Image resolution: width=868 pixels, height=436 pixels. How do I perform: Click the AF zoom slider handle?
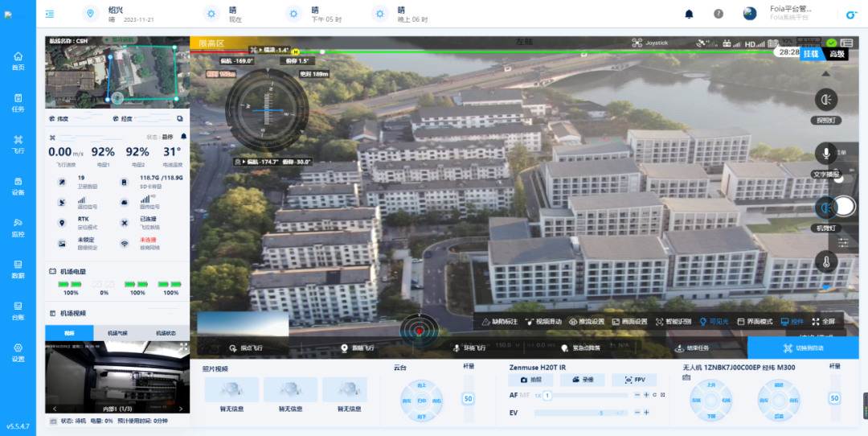(547, 395)
